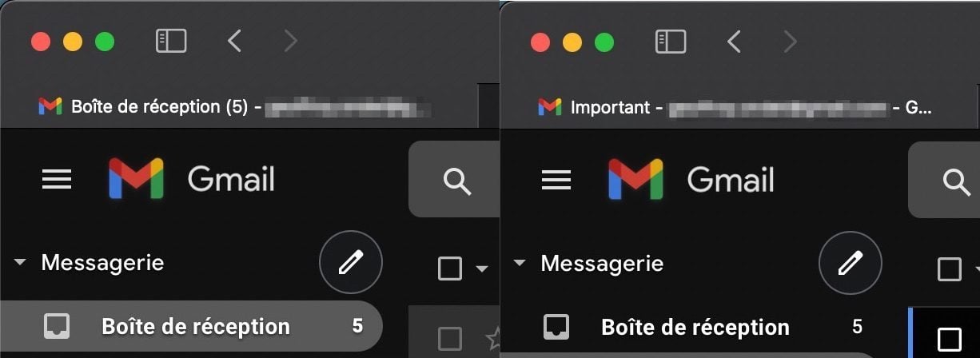Click the compose pencil button in right window
This screenshot has height=358, width=980.
(851, 262)
